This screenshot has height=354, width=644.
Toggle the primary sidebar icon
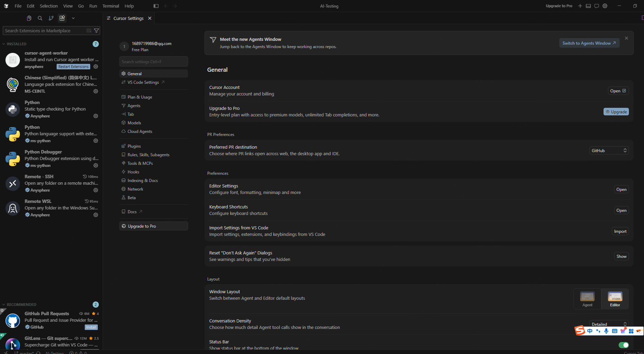click(156, 6)
